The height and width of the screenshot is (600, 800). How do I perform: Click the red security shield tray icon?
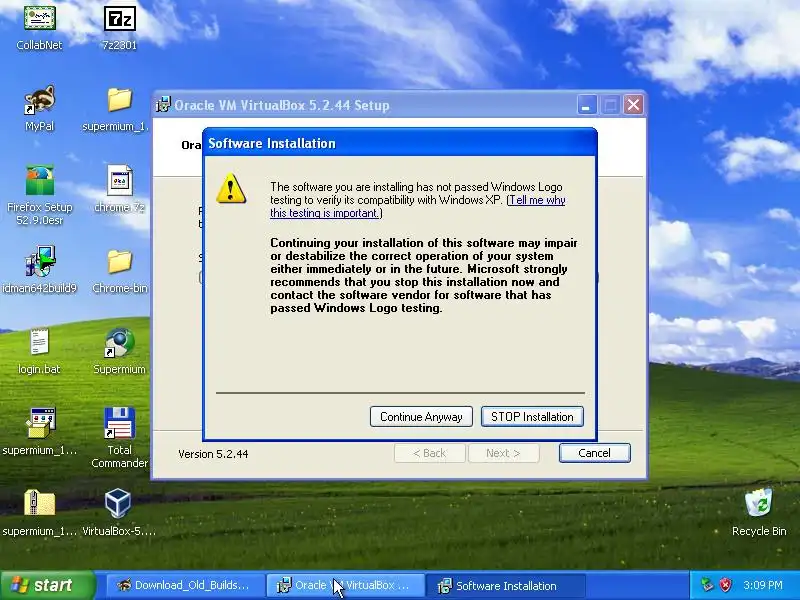tap(726, 585)
